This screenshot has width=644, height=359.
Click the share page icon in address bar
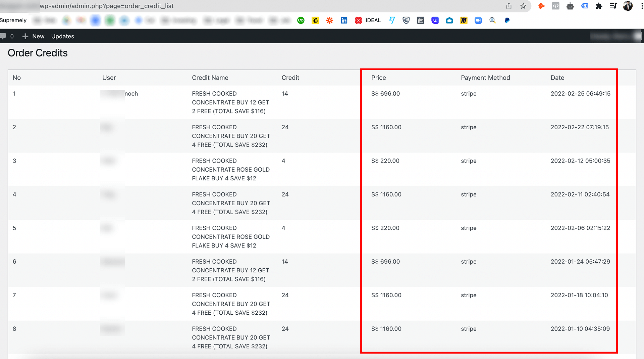point(509,6)
